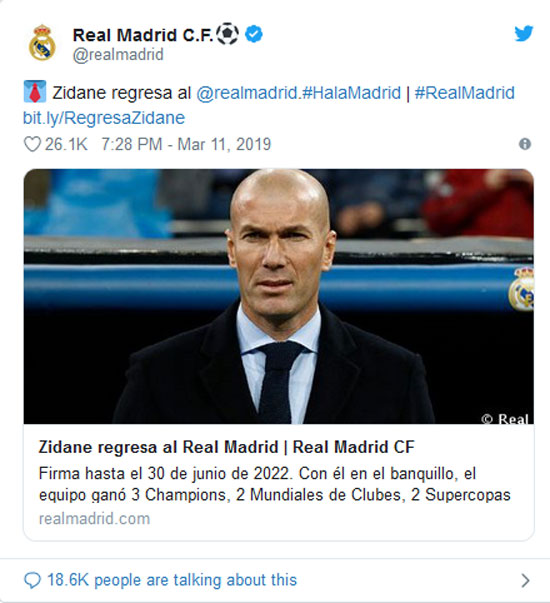View '18.6K people are talking about this'
The width and height of the screenshot is (550, 603).
[172, 580]
